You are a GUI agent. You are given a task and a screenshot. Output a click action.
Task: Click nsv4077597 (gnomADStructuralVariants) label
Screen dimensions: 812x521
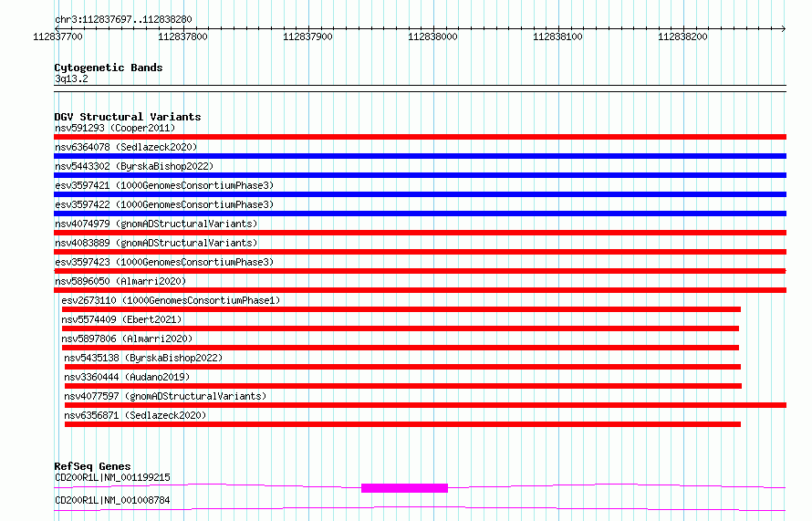pyautogui.click(x=165, y=396)
